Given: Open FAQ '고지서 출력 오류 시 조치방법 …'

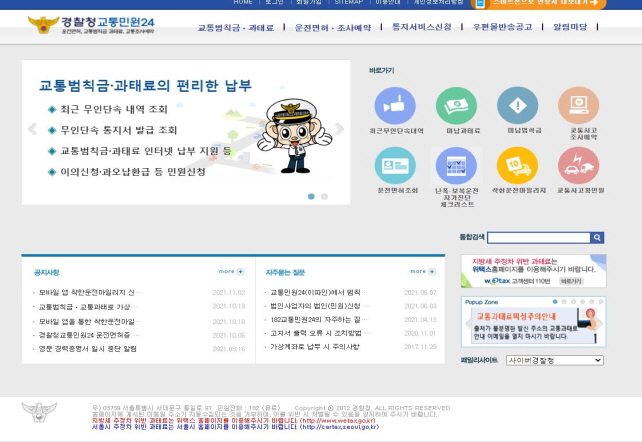Looking at the screenshot, I should 321,333.
